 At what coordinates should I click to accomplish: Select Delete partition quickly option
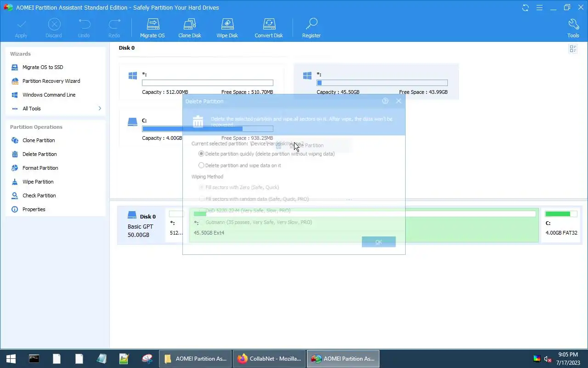coord(266,154)
